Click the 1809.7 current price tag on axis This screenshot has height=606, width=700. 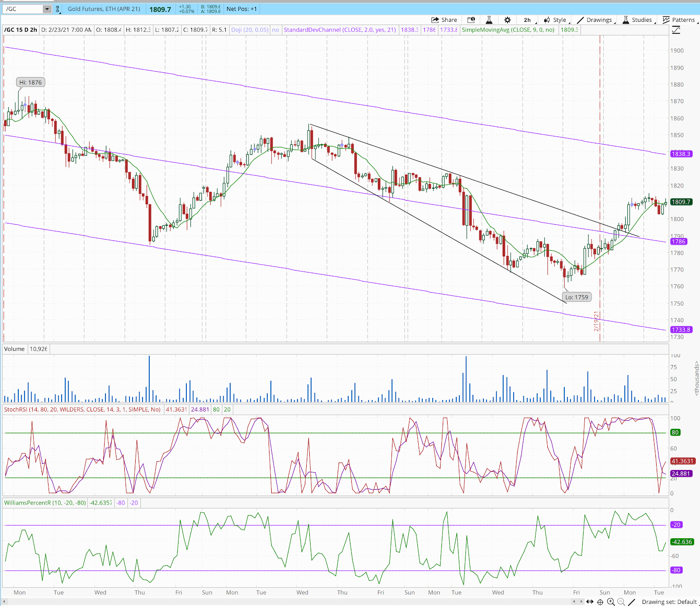(681, 202)
